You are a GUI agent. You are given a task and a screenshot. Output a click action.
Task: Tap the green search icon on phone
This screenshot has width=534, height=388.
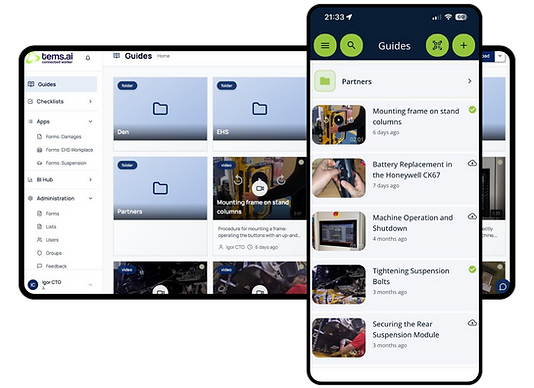click(x=351, y=45)
